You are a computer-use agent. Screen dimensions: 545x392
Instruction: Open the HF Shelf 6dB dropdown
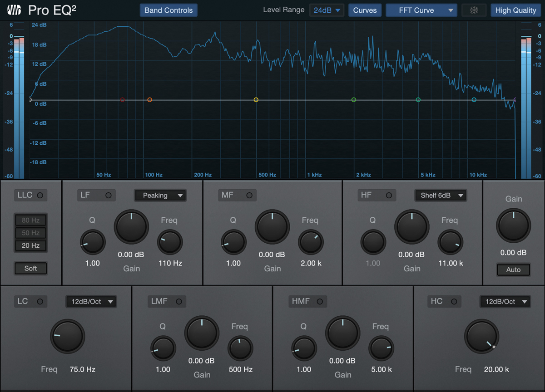tap(441, 195)
